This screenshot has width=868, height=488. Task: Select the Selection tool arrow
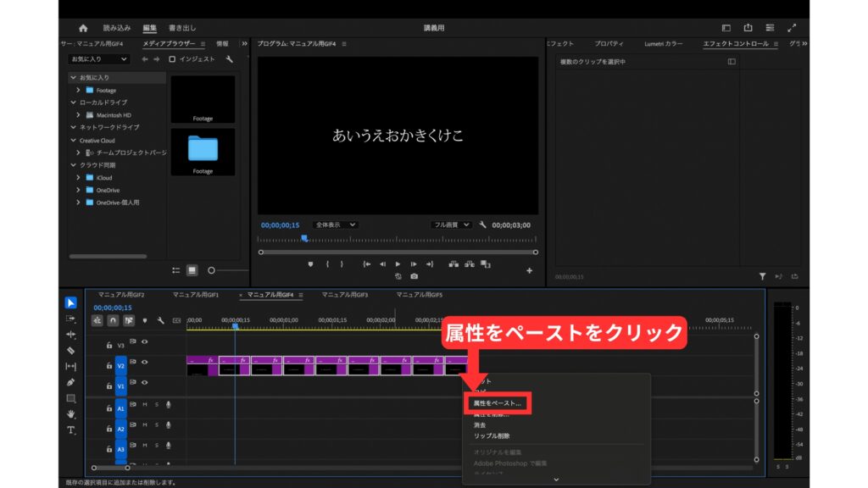click(x=70, y=302)
